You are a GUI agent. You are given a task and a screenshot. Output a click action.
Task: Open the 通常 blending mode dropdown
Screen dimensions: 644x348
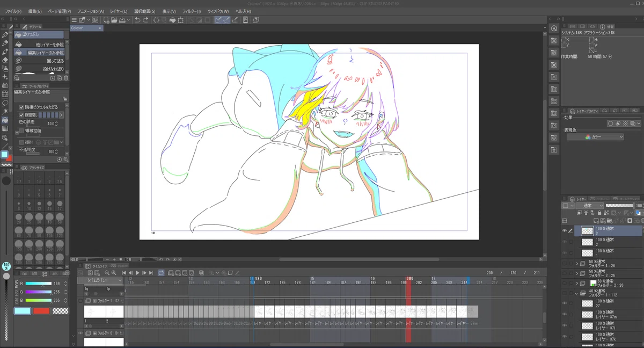(589, 206)
